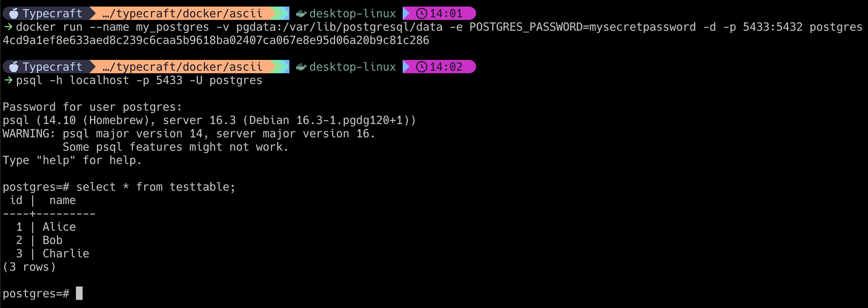Image resolution: width=868 pixels, height=308 pixels.
Task: Click the block cursor at the postgres prompt
Action: tap(79, 293)
